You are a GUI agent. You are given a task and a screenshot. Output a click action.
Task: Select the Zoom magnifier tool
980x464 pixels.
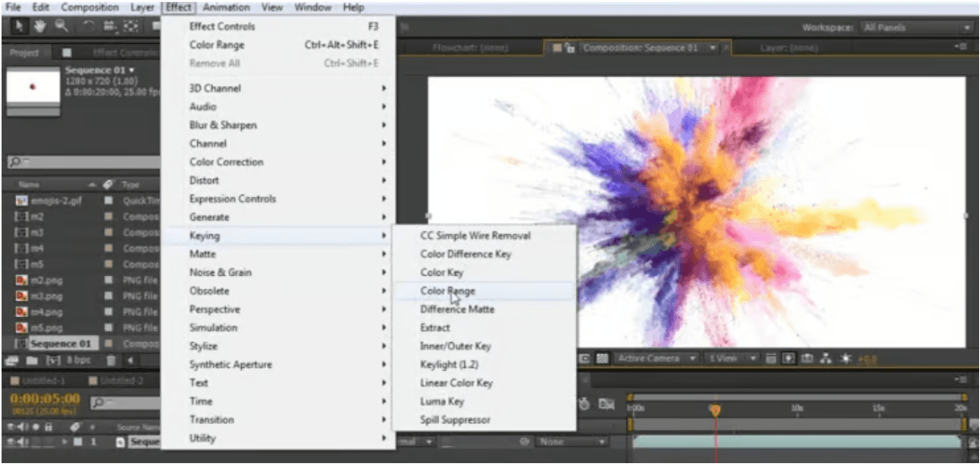pos(62,26)
